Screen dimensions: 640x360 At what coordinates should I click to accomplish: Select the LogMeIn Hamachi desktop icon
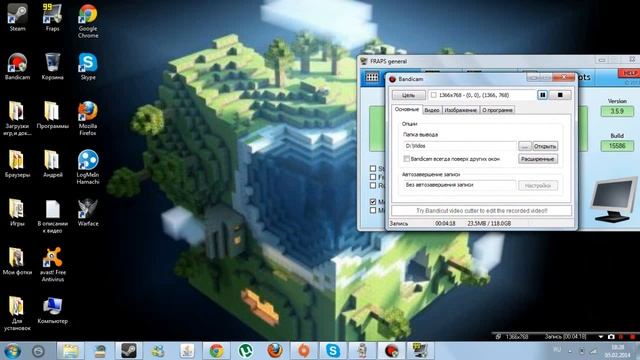pyautogui.click(x=88, y=167)
